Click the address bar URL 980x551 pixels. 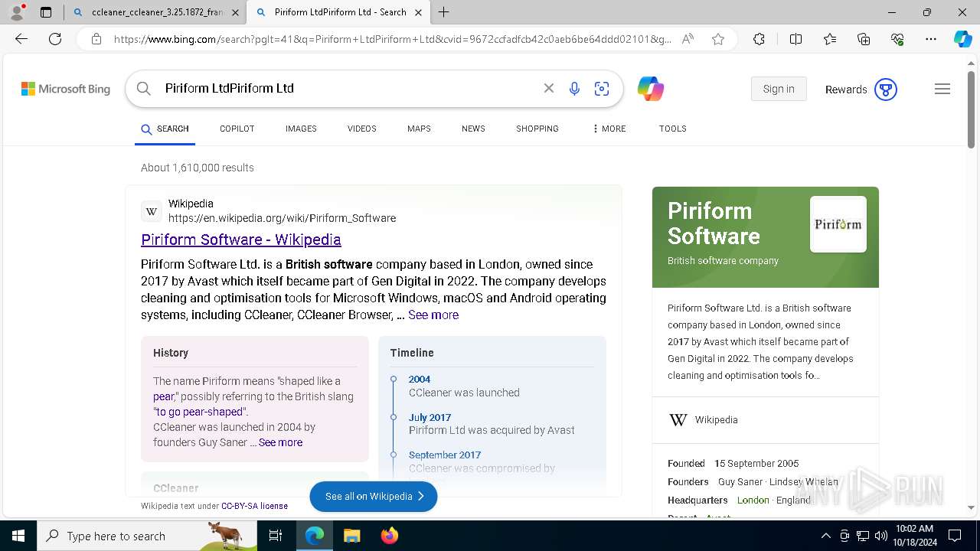pyautogui.click(x=393, y=39)
